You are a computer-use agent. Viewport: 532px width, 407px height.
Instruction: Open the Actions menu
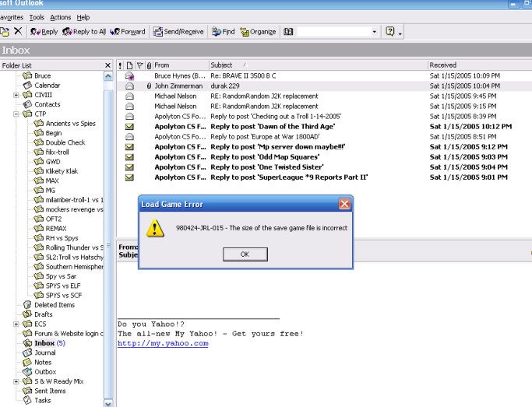coord(60,17)
